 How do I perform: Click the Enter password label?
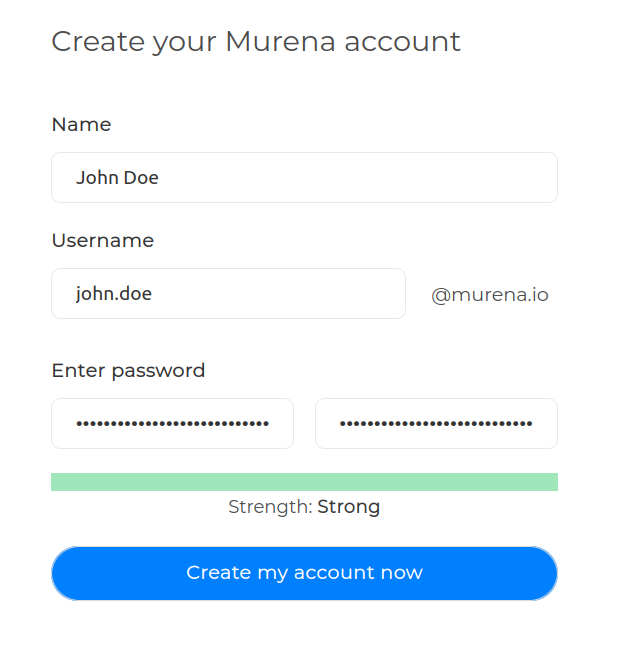coord(128,371)
